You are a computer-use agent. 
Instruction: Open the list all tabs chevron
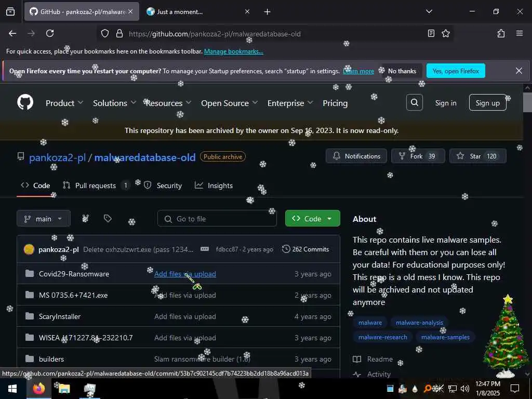[x=429, y=11]
